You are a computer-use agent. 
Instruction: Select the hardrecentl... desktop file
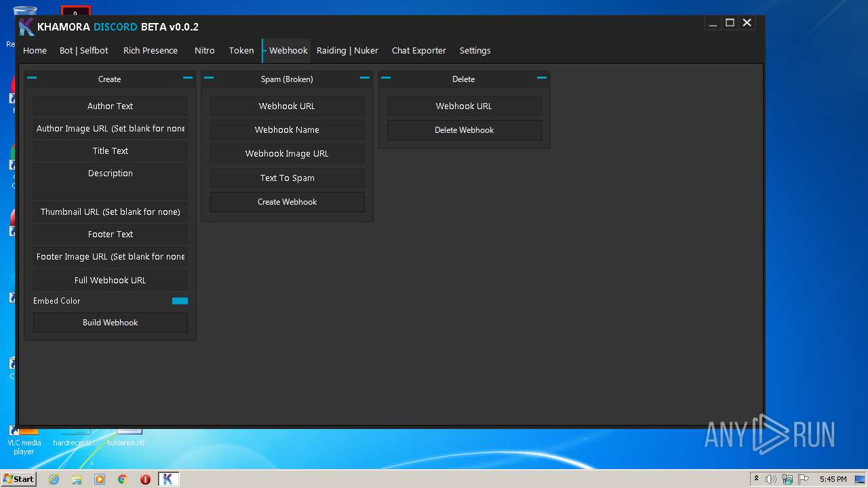(75, 437)
